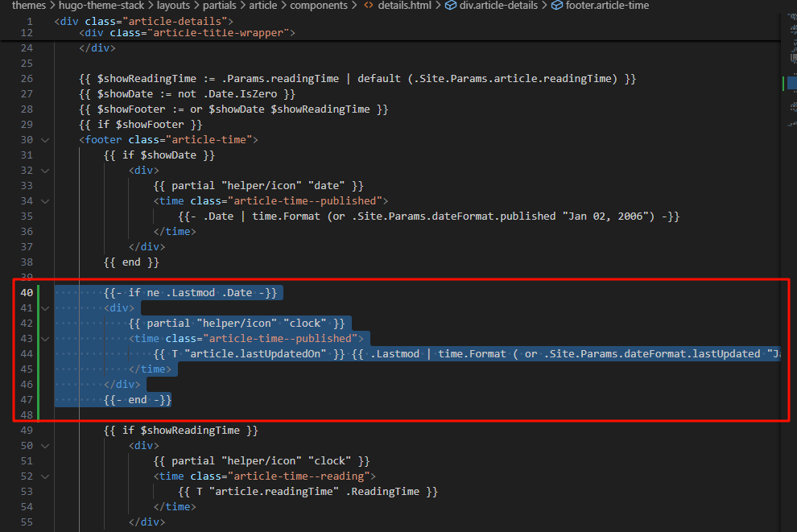
Task: Jump to sticky line article-title-wrapper
Action: [187, 33]
